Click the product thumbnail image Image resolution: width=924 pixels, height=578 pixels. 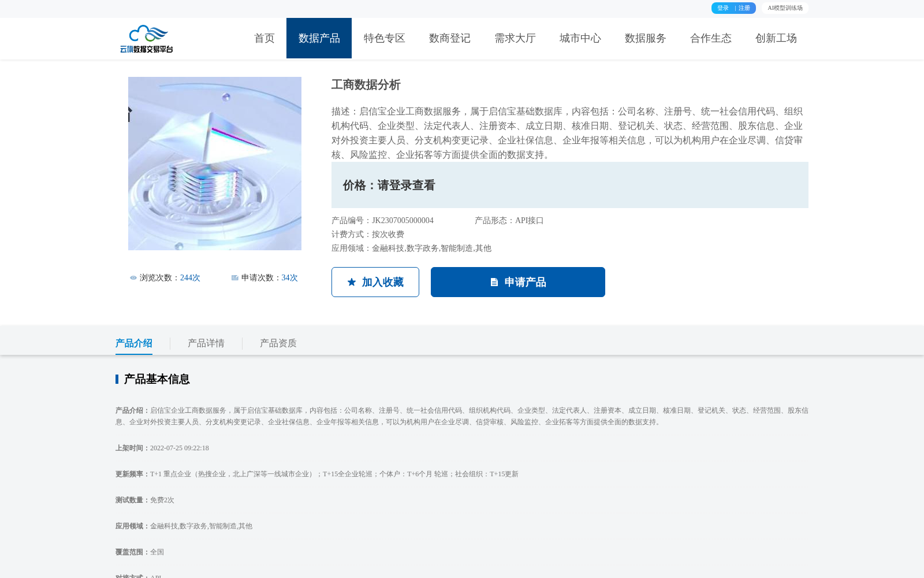[215, 164]
